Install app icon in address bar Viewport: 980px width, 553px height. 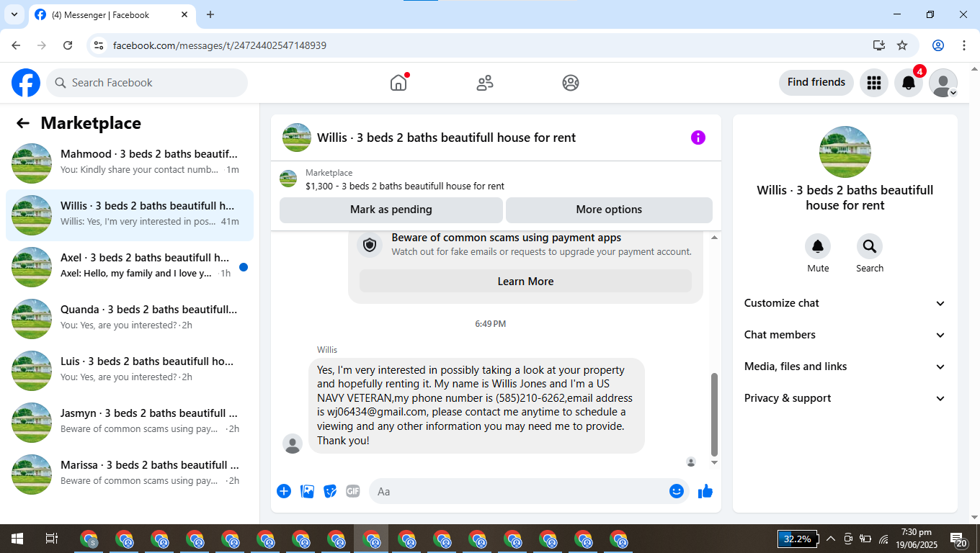click(879, 45)
